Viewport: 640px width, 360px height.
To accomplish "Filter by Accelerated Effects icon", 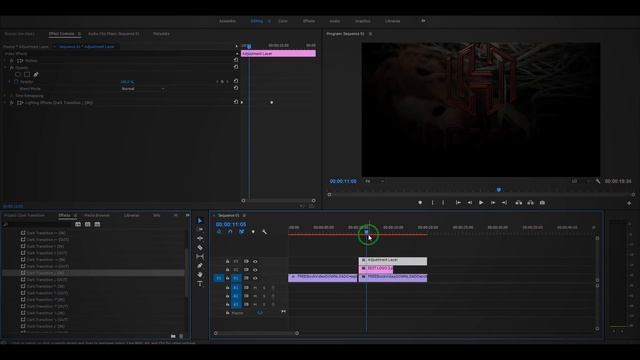I will pos(78,224).
